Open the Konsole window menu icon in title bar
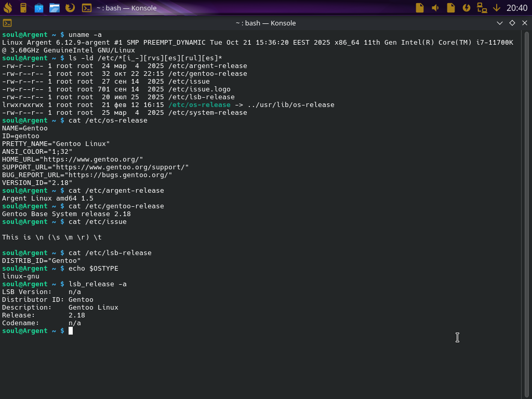 pyautogui.click(x=7, y=23)
